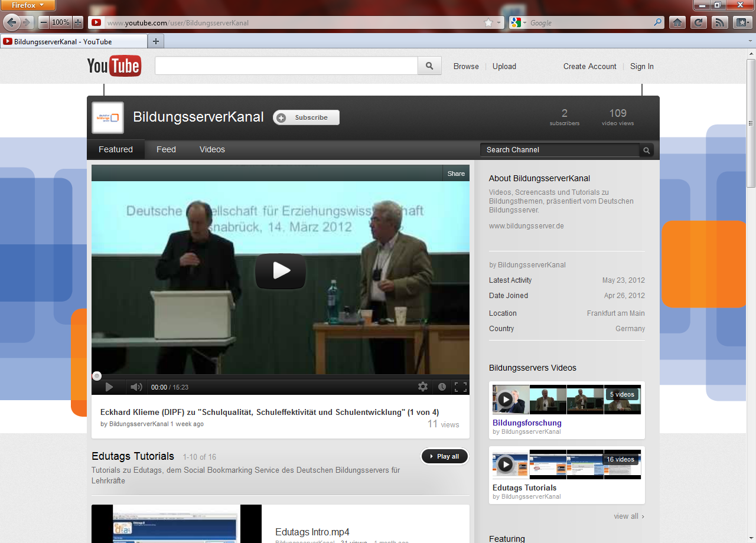The width and height of the screenshot is (756, 543).
Task: Zoom out with the minus button
Action: [x=44, y=22]
